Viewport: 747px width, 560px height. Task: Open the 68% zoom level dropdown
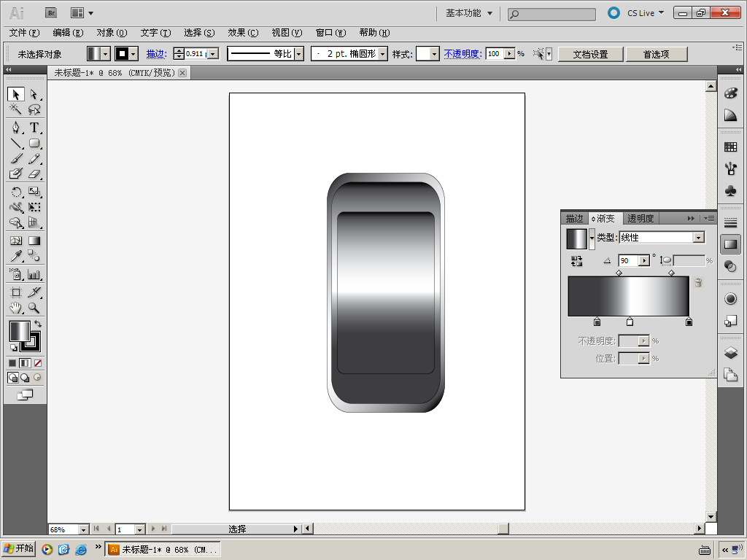[82, 529]
